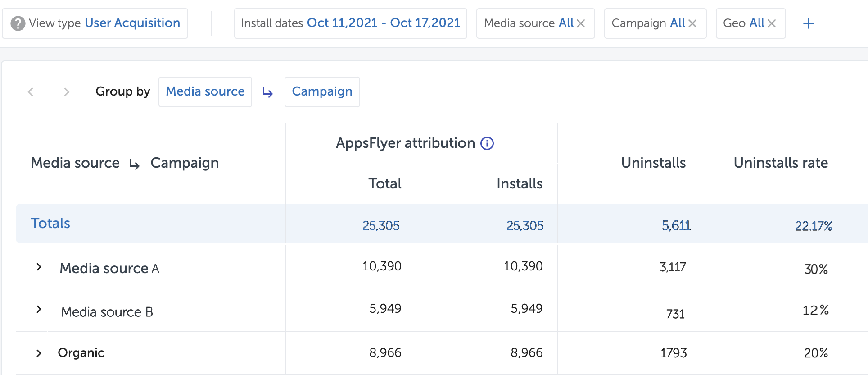Change the Campaign secondary grouping
The width and height of the screenshot is (868, 375).
[x=322, y=91]
